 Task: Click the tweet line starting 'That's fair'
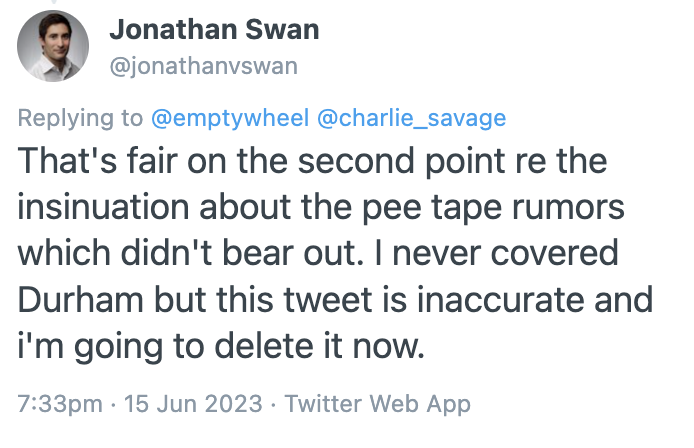pos(312,163)
